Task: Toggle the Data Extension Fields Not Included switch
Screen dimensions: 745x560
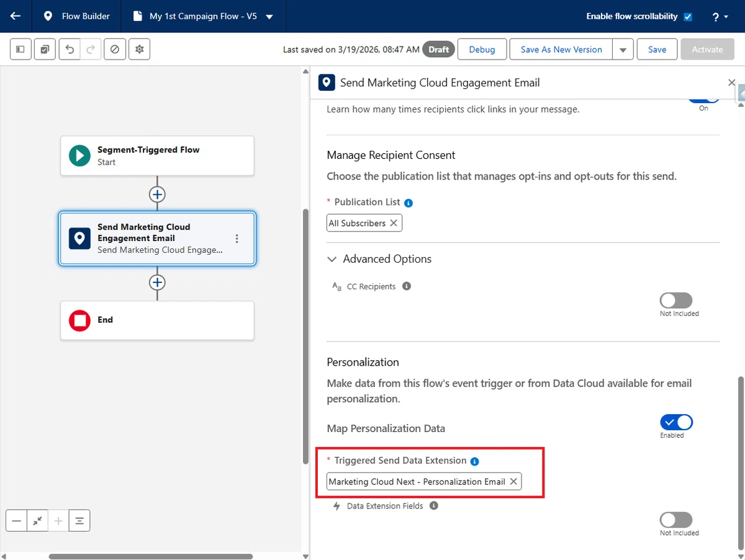Action: (x=676, y=520)
